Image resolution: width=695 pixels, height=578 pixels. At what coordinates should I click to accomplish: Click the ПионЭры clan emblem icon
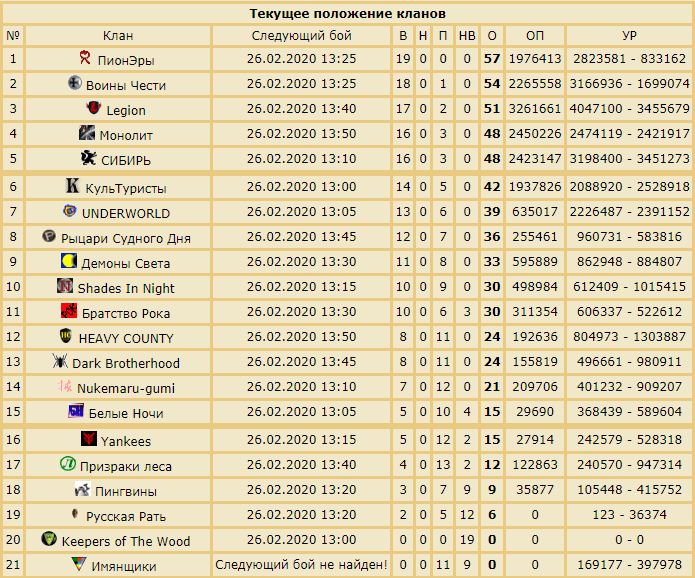click(x=85, y=58)
